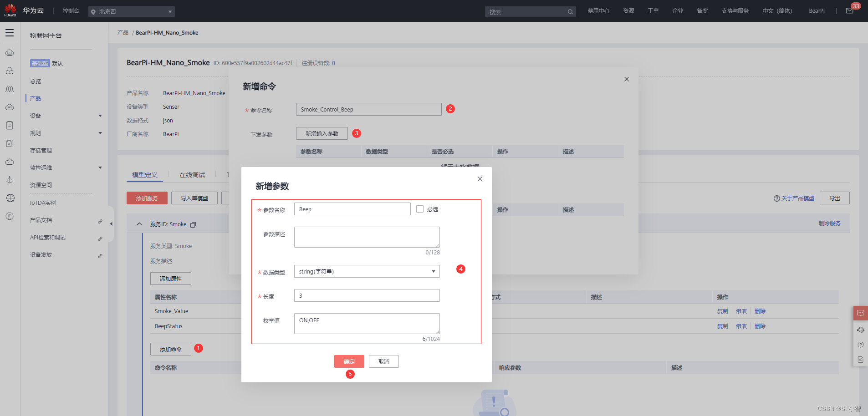The height and width of the screenshot is (416, 868).
Task: Open the 数据类型 string dropdown
Action: click(x=367, y=271)
